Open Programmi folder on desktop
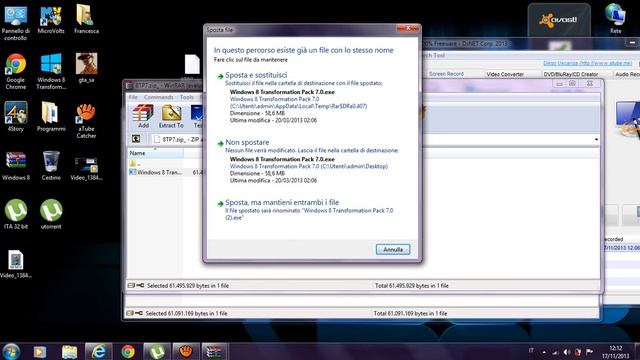640x360 pixels. [51, 117]
